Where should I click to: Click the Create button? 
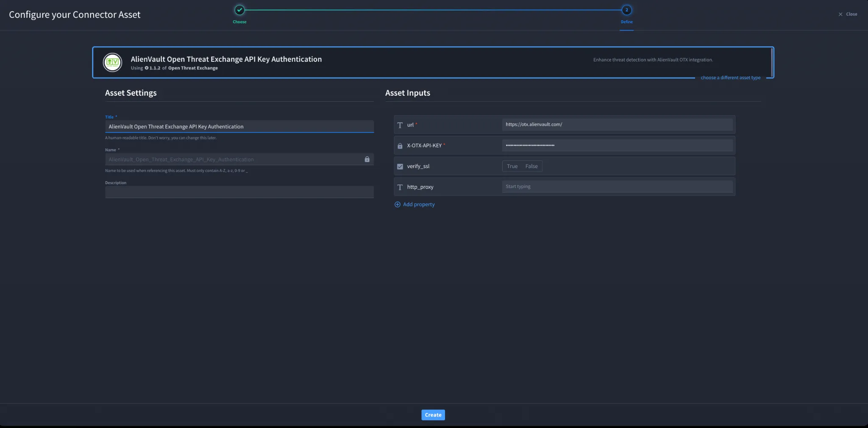(433, 415)
